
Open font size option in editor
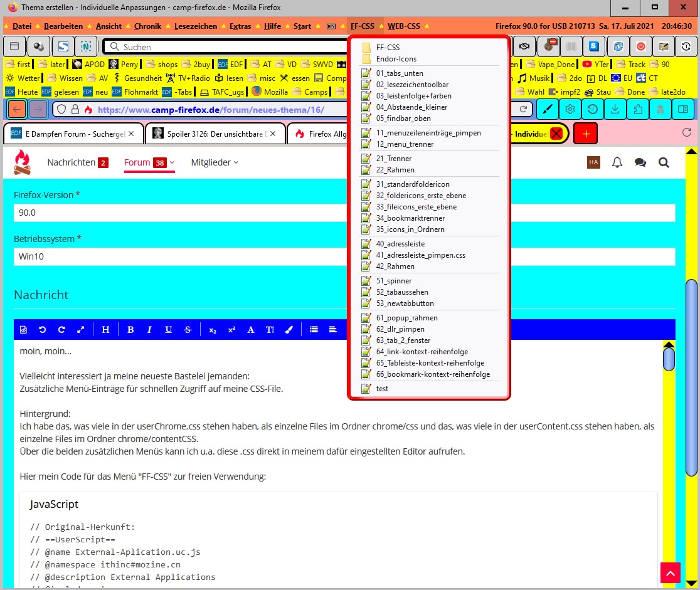(270, 329)
